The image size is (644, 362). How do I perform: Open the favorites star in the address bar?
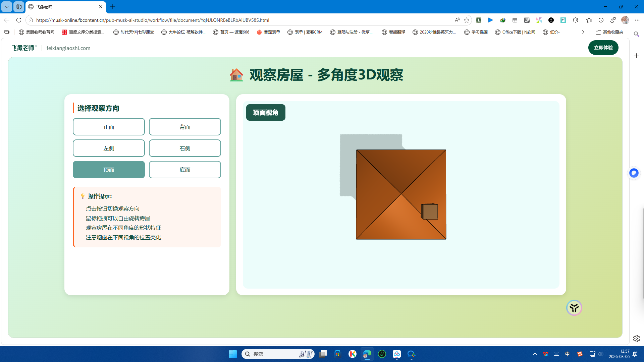[x=467, y=20]
